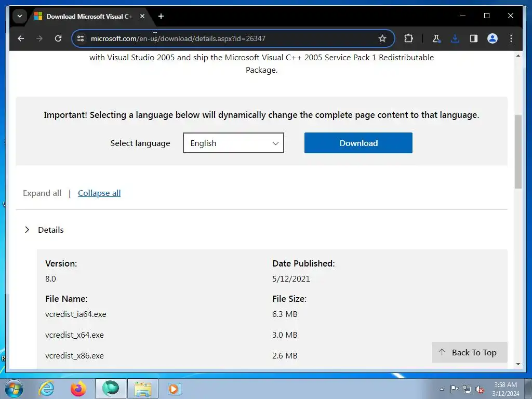
Task: Open Action Center flag icon
Action: coord(454,389)
